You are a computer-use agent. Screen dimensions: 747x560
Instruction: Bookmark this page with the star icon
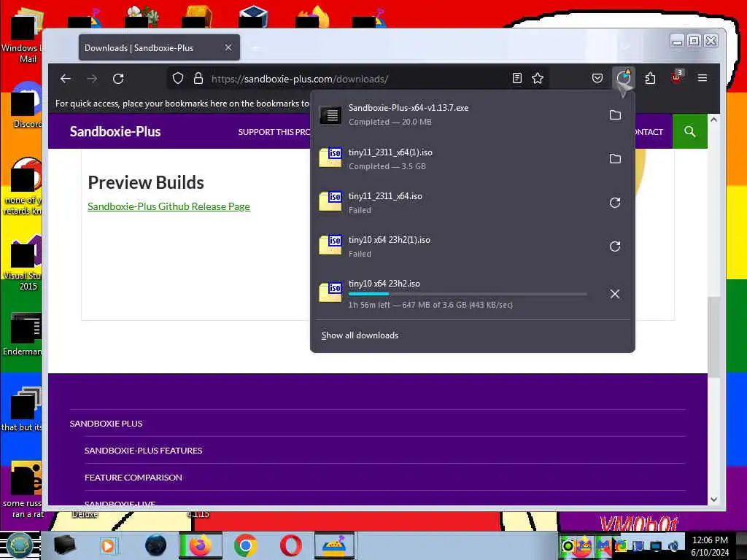pyautogui.click(x=538, y=79)
